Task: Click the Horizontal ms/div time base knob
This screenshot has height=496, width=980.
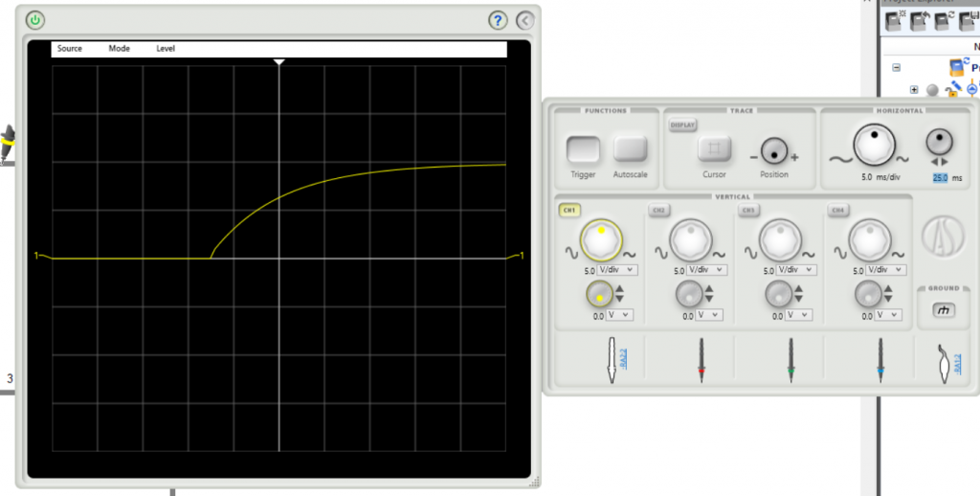Action: pos(872,146)
